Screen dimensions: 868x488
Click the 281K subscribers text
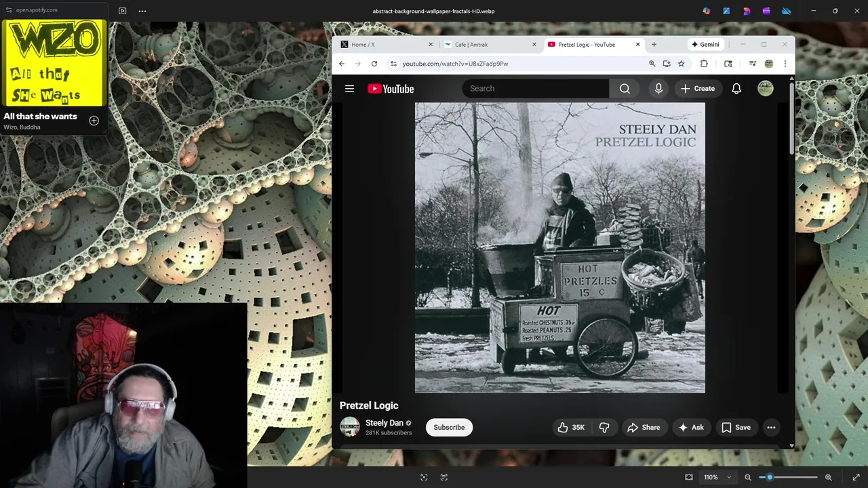coord(389,432)
